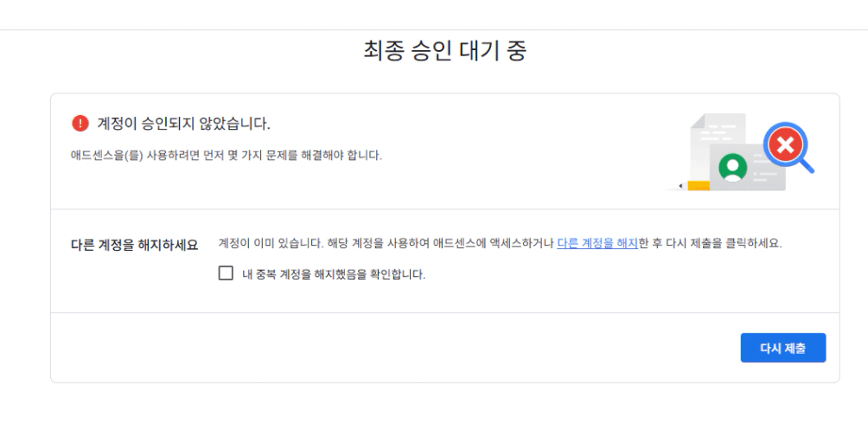The height and width of the screenshot is (430, 868).
Task: Click the 애드센스 사용 안내 subtitle text
Action: (x=227, y=156)
